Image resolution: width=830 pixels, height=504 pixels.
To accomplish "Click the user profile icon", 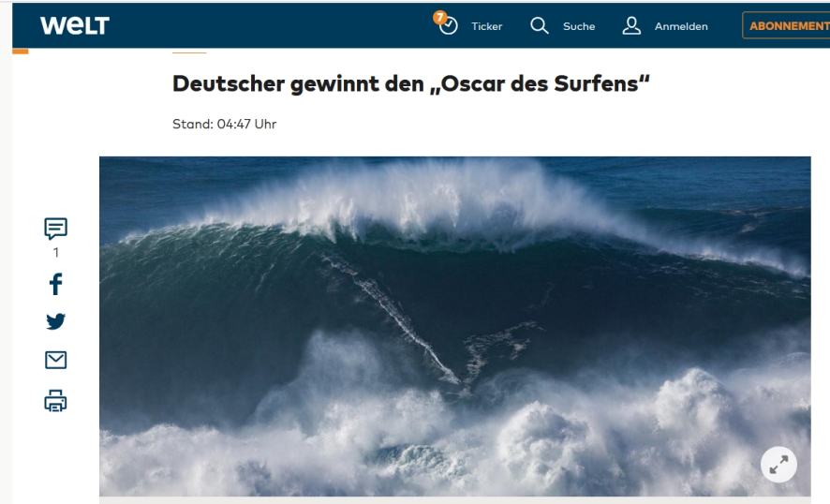I will point(631,25).
